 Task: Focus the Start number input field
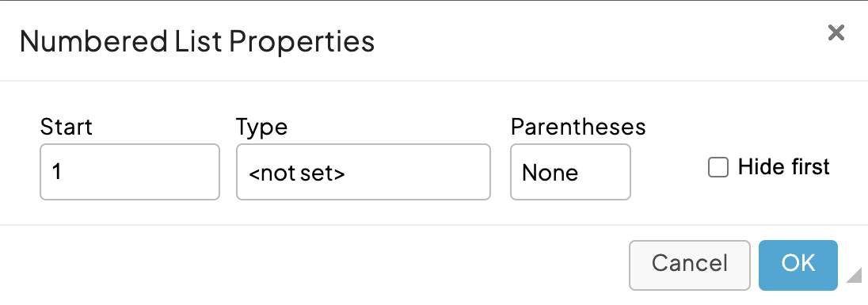(130, 172)
